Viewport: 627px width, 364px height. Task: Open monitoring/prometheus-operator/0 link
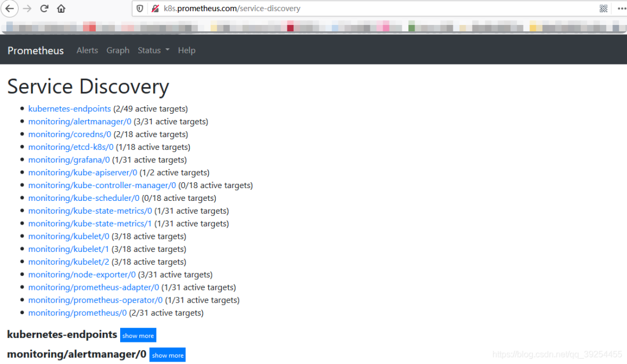(96, 300)
